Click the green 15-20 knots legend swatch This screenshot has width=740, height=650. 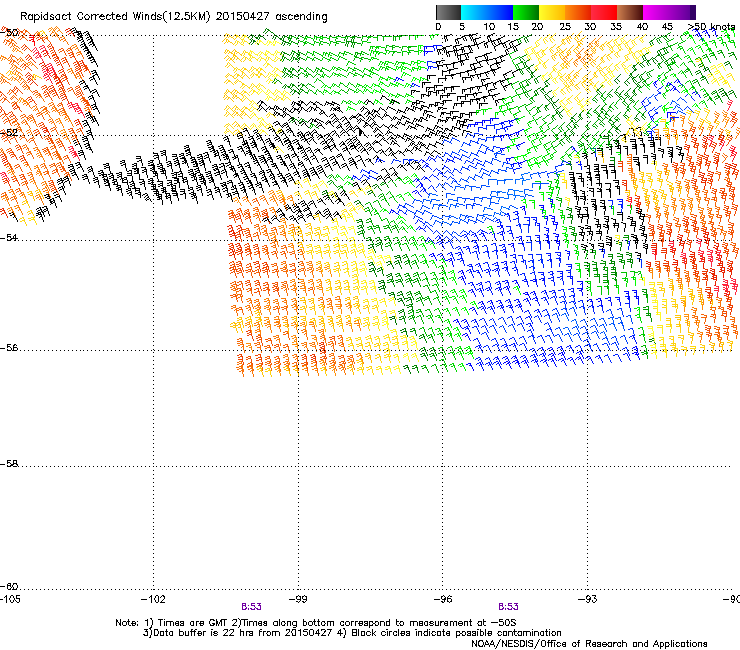526,12
